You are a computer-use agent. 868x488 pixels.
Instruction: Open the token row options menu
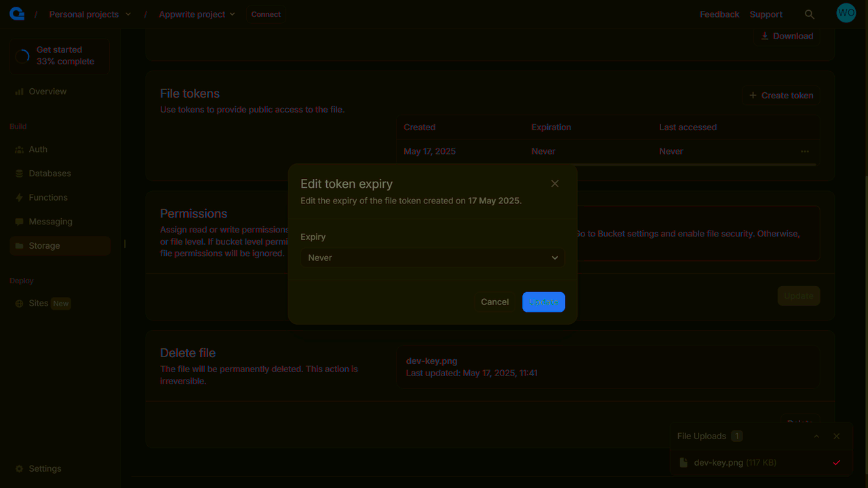[805, 151]
